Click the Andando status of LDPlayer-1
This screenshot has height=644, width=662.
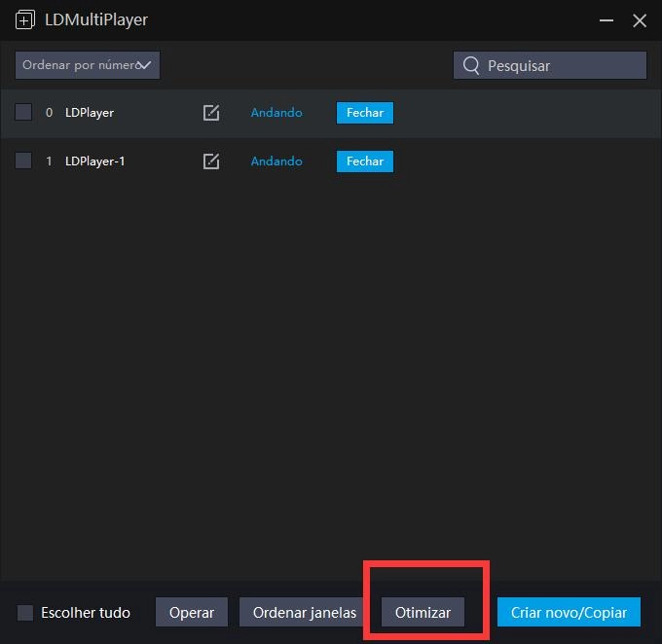[x=276, y=161]
